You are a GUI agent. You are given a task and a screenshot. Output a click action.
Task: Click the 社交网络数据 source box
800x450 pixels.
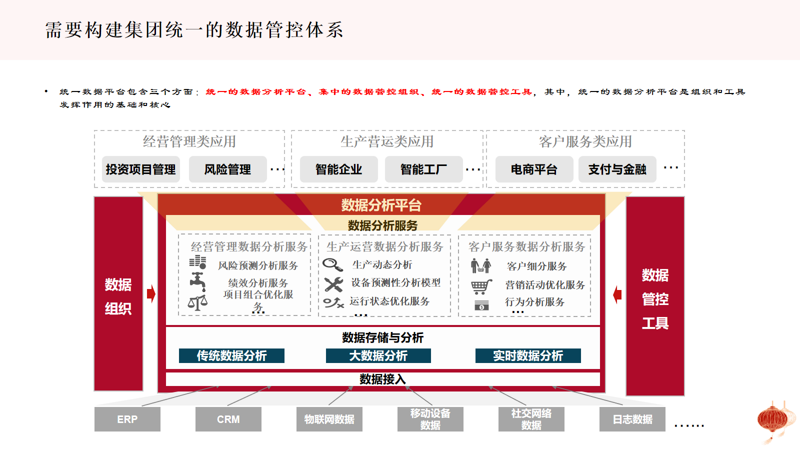[x=531, y=419]
